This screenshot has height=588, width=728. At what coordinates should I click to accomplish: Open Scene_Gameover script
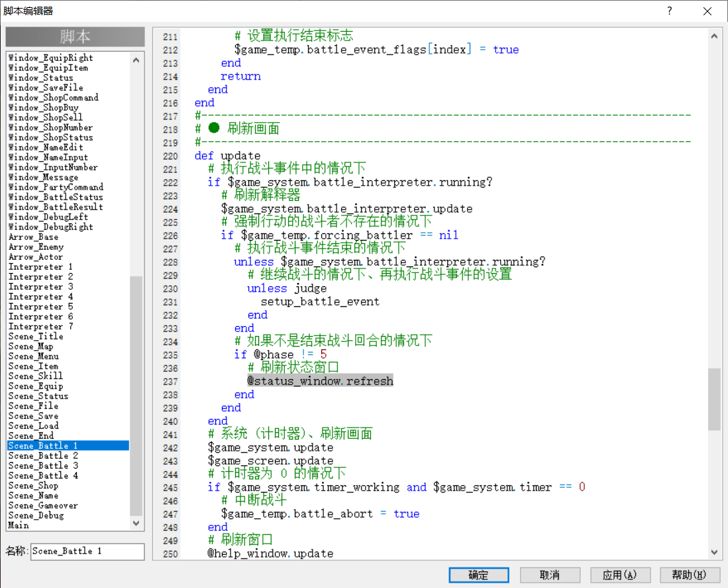68,505
